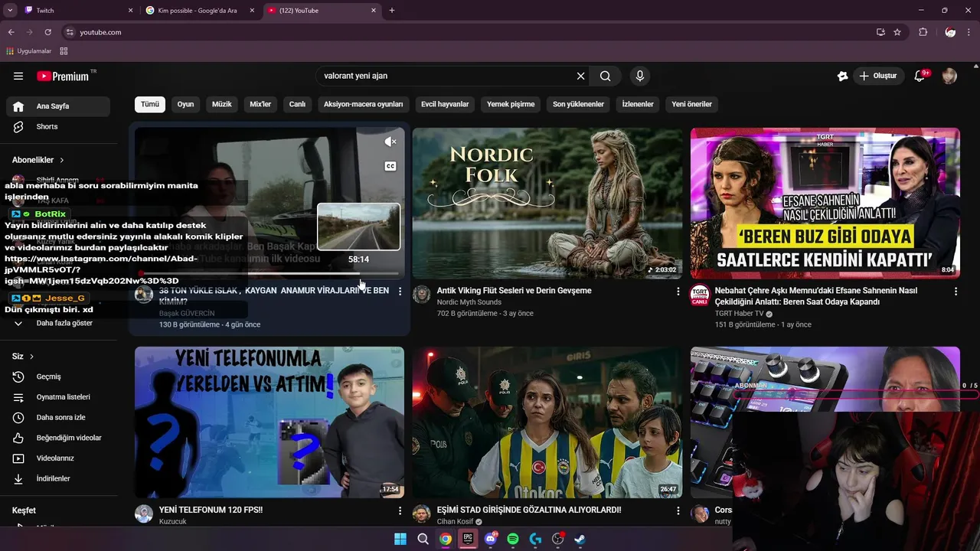The width and height of the screenshot is (980, 551).
Task: Click Antik Viking Flüt Sesleri title
Action: pos(514,291)
